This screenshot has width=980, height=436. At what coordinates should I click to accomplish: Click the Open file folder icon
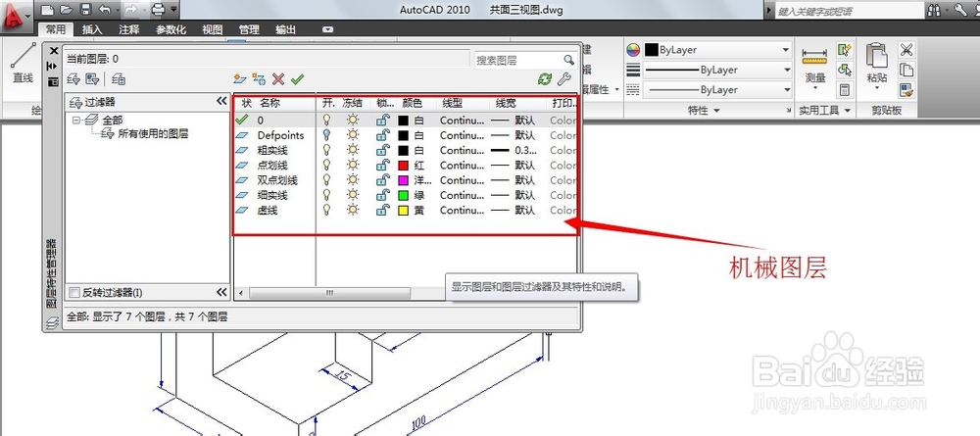tap(67, 10)
